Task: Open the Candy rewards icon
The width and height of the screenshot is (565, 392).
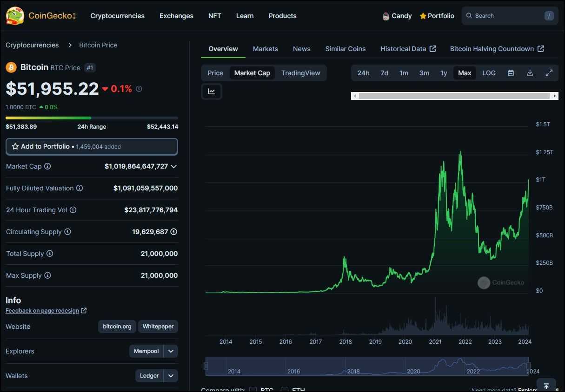Action: click(386, 16)
